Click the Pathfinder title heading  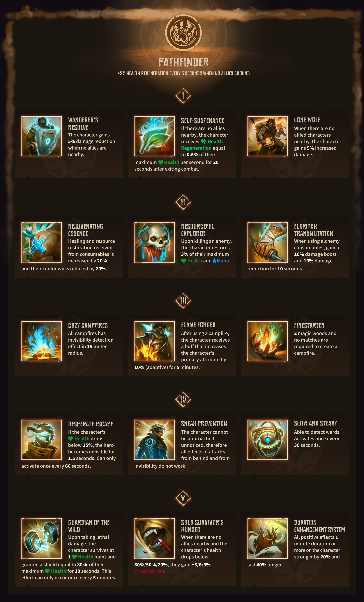click(184, 62)
